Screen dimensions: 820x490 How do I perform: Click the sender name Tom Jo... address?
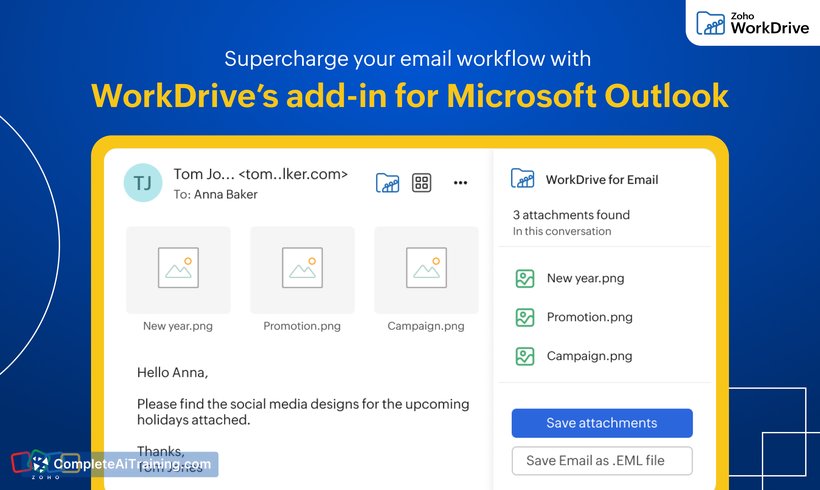point(260,174)
